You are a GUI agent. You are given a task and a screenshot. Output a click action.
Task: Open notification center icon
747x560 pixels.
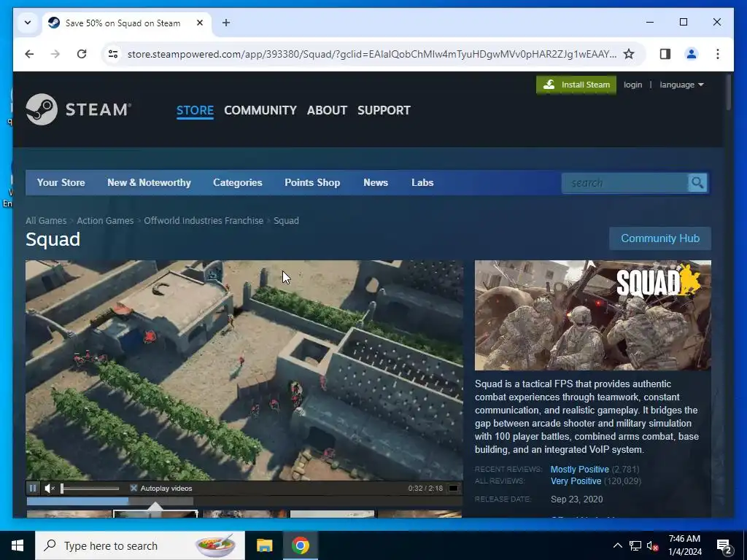coord(724,545)
